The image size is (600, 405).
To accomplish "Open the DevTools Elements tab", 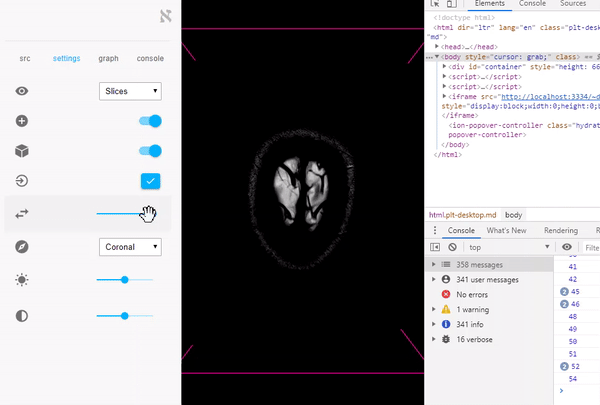I will 490,3.
